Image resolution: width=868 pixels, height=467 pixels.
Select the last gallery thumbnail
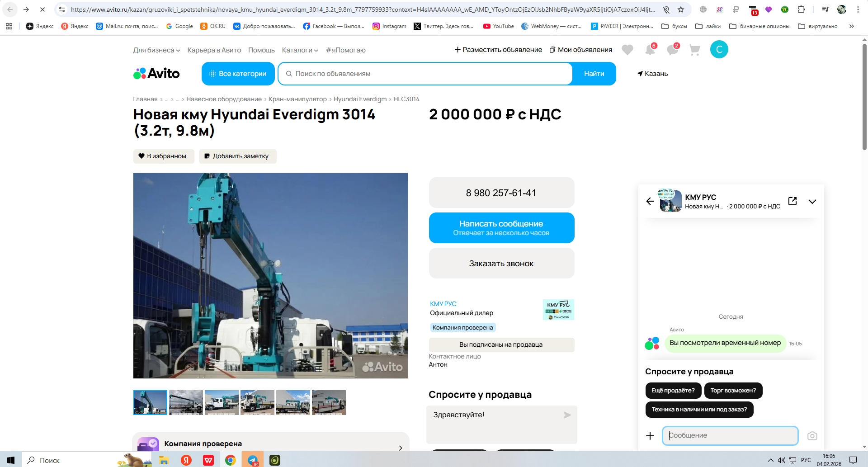(329, 402)
